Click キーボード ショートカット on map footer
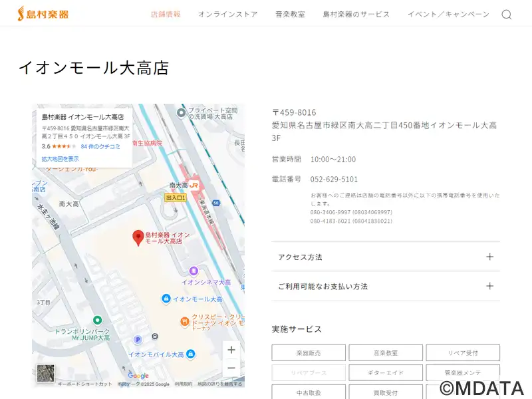The width and height of the screenshot is (532, 399). [85, 384]
